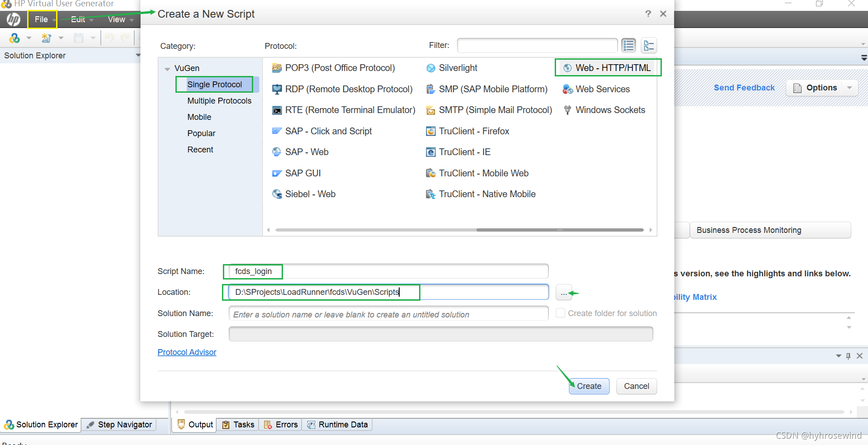
Task: Select Recent category
Action: tap(200, 150)
